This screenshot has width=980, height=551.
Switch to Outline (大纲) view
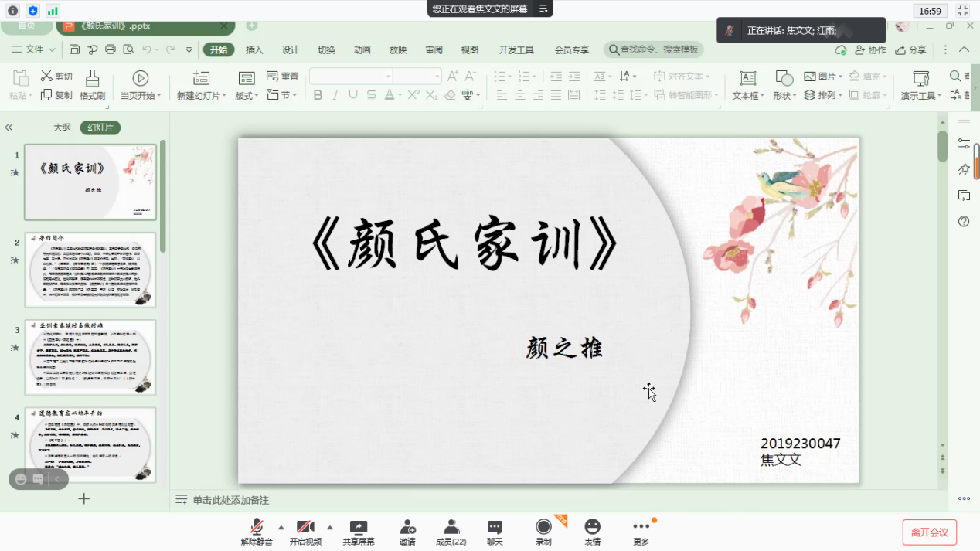point(62,128)
